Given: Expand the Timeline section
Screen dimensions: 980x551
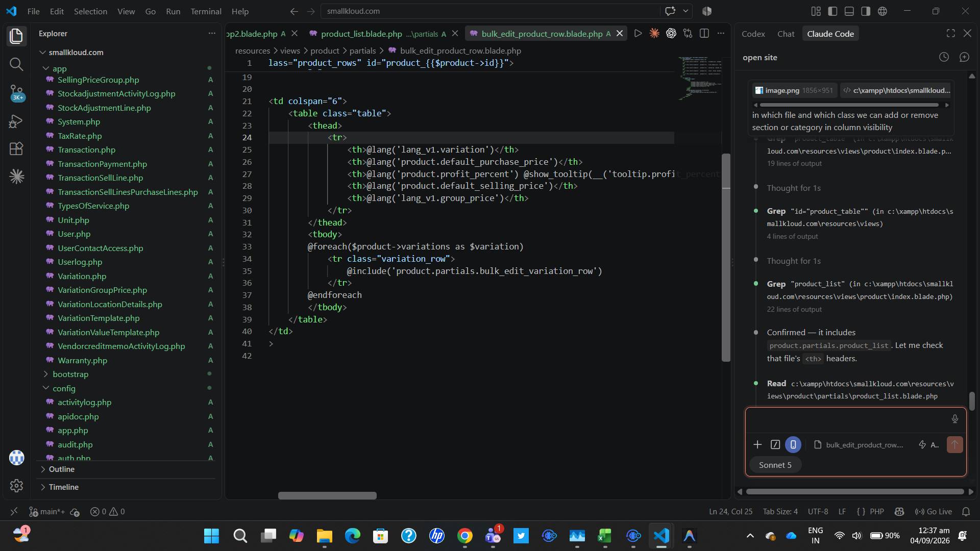Looking at the screenshot, I should 63,487.
